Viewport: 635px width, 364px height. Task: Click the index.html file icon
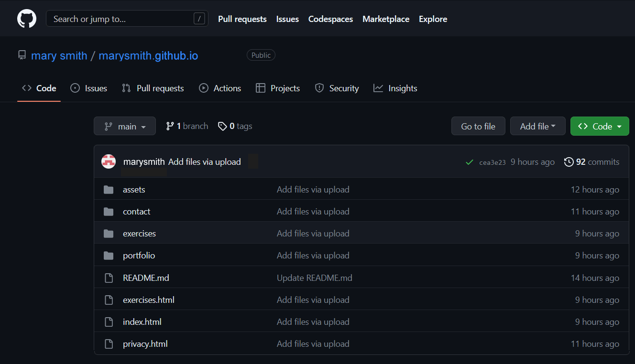click(x=109, y=322)
